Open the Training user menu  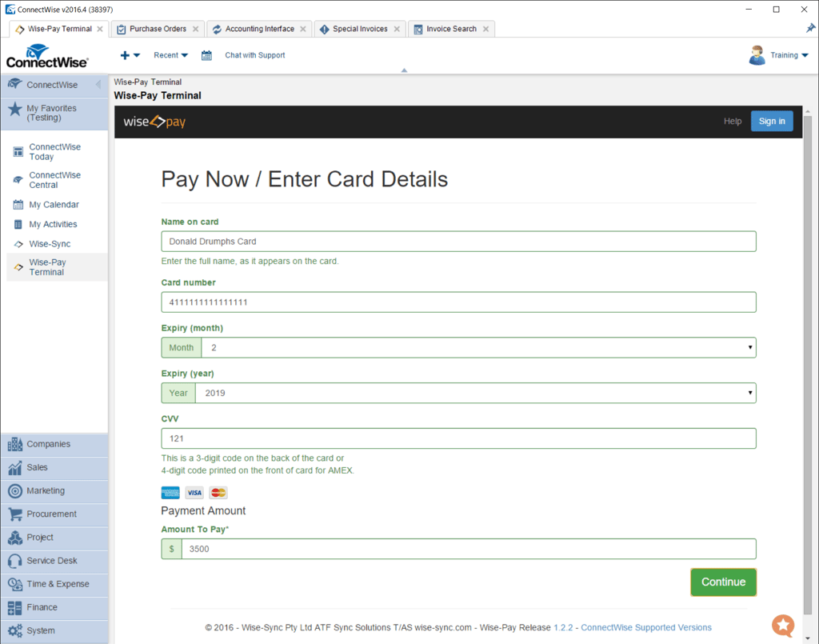789,55
